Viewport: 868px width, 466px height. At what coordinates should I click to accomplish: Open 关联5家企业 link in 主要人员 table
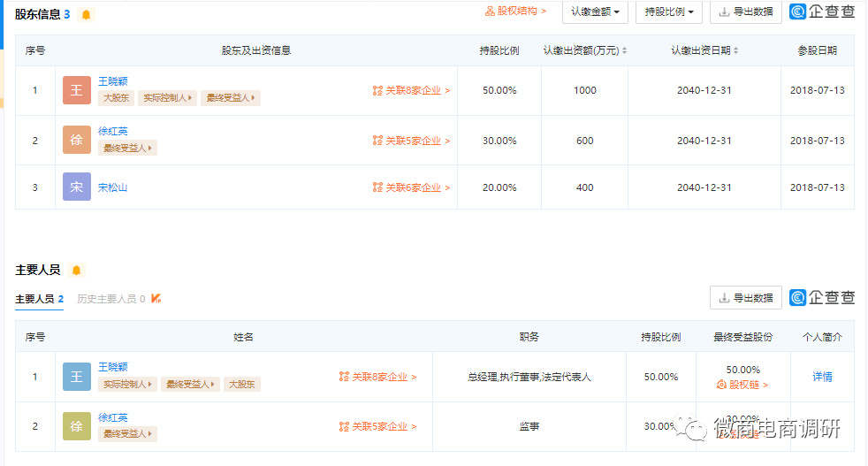377,427
